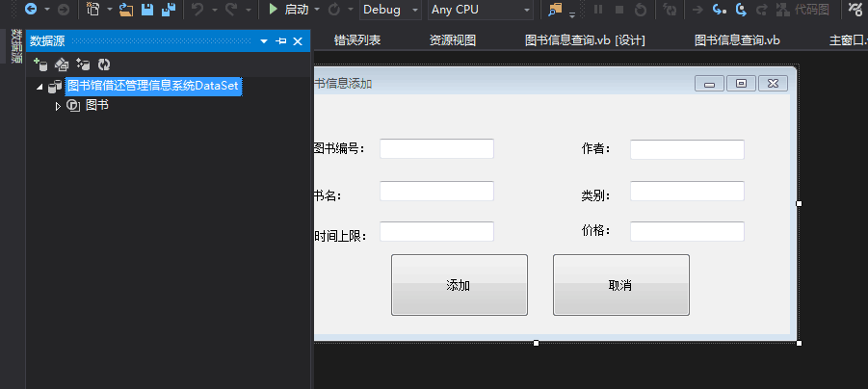Select the 作者: label on the form

point(595,149)
